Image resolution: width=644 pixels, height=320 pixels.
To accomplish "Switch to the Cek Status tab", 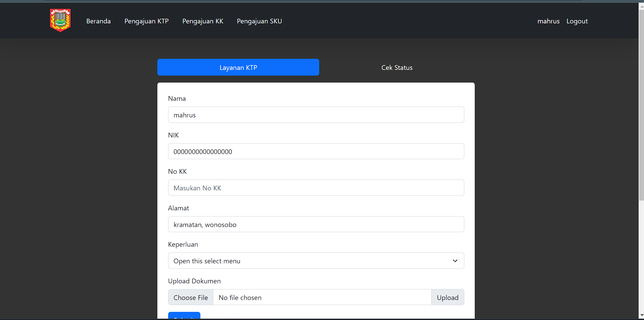I will tap(397, 68).
